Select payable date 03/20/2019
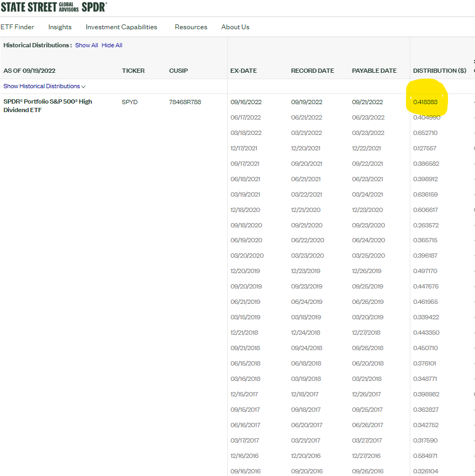Screen dimensions: 475x476 pos(368,318)
